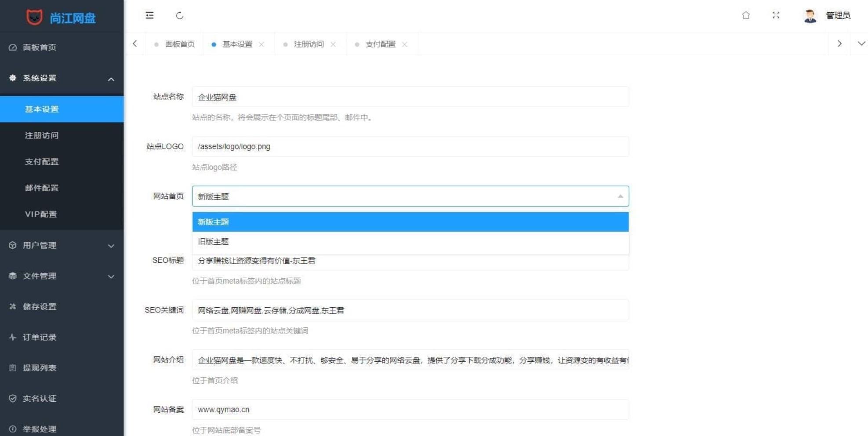Open 举报处理 in the sidebar
The image size is (868, 436).
[x=62, y=429]
